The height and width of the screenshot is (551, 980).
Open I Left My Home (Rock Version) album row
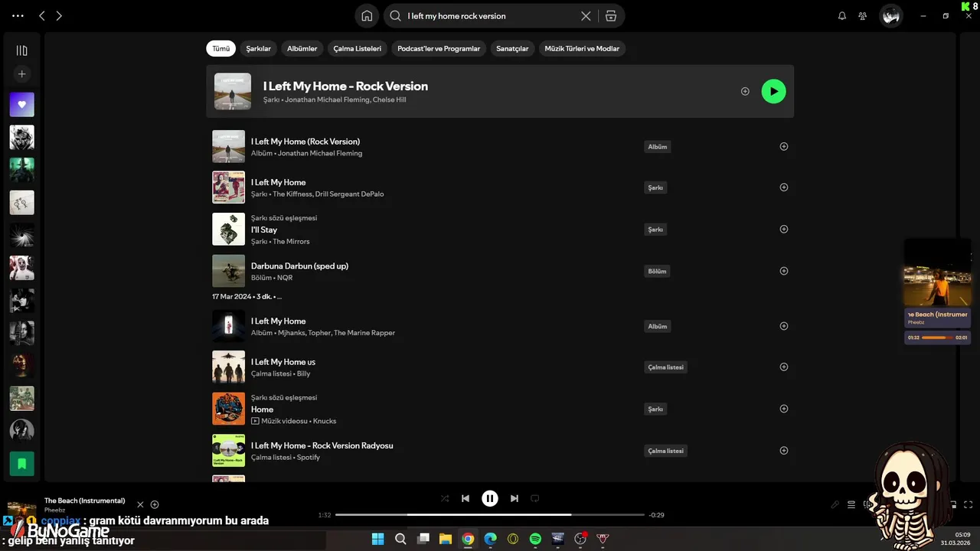click(x=500, y=146)
